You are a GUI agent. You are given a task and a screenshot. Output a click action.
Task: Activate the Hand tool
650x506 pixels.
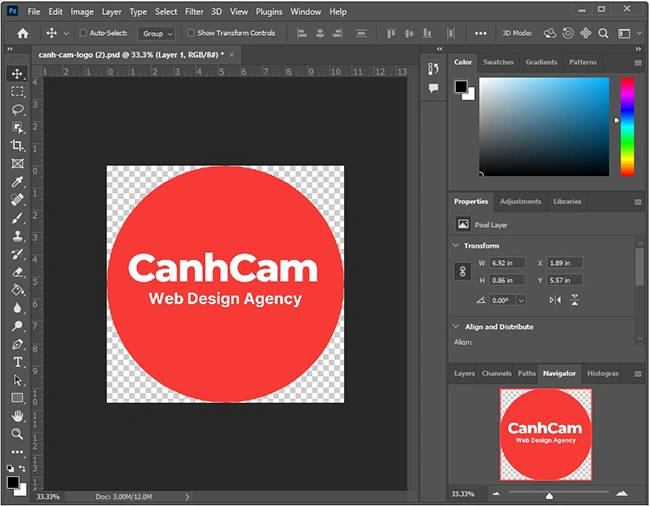coord(17,415)
